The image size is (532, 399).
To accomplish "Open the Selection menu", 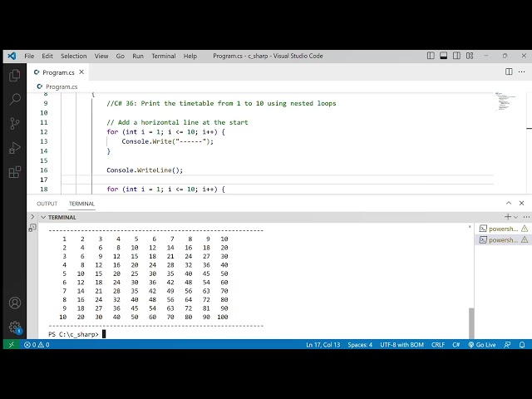I will click(74, 56).
